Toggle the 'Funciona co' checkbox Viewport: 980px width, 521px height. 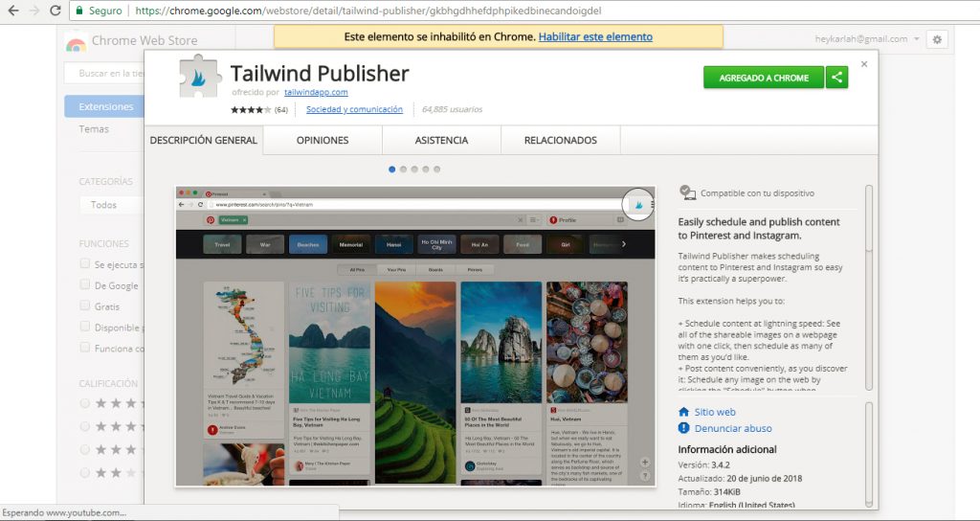point(85,347)
